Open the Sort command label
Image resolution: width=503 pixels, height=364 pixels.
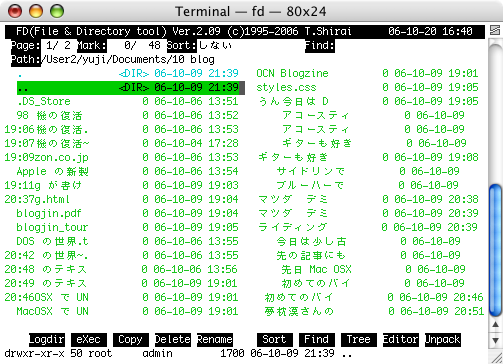[x=275, y=340]
